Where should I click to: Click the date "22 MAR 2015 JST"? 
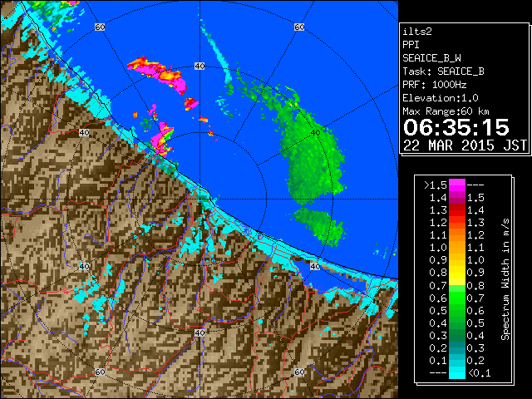465,145
